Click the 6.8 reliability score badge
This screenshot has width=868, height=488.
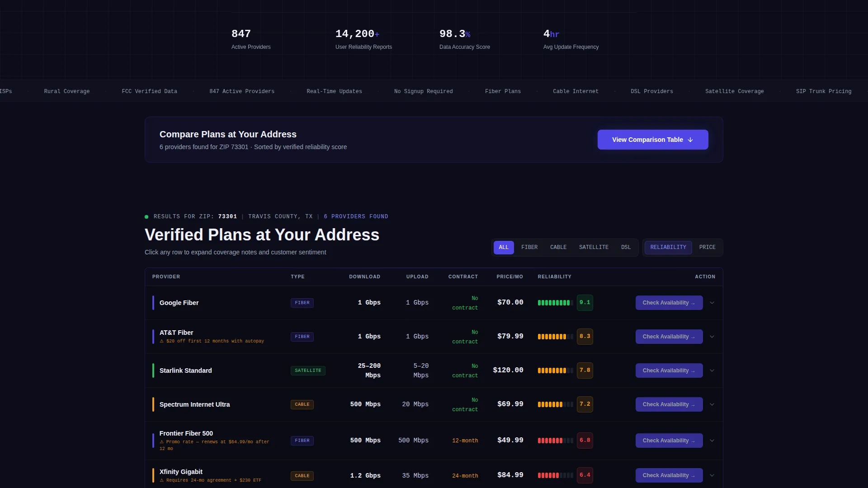click(585, 441)
